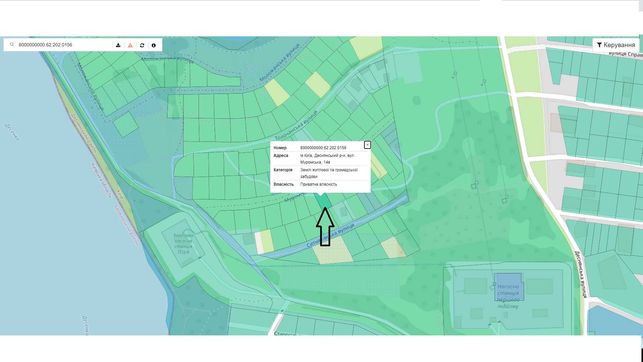This screenshot has height=362, width=643.
Task: Click the magnifier search icon
Action: (12, 45)
